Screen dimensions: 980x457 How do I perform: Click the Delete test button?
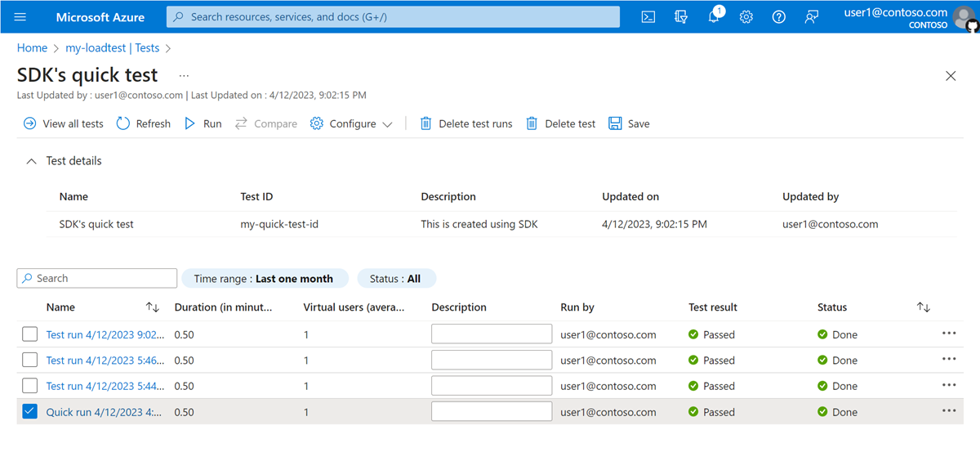[561, 123]
